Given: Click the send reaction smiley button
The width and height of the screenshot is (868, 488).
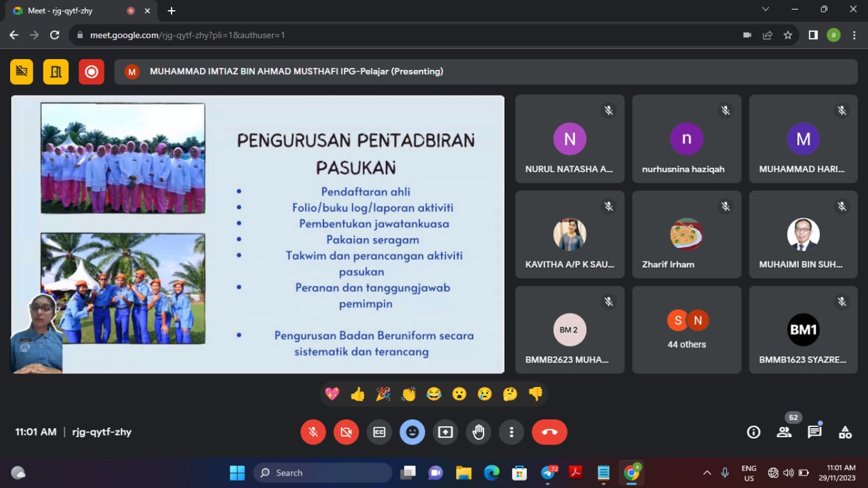Looking at the screenshot, I should [412, 432].
